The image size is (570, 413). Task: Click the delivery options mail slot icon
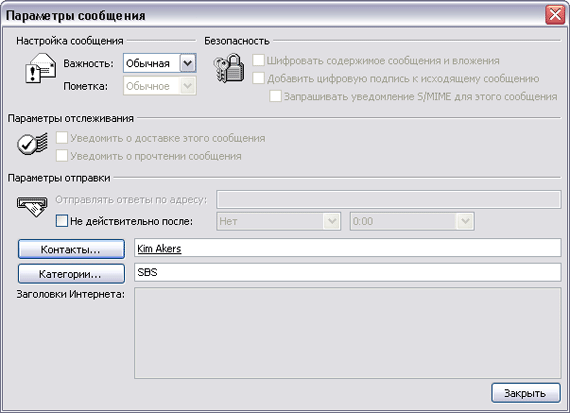coord(32,206)
